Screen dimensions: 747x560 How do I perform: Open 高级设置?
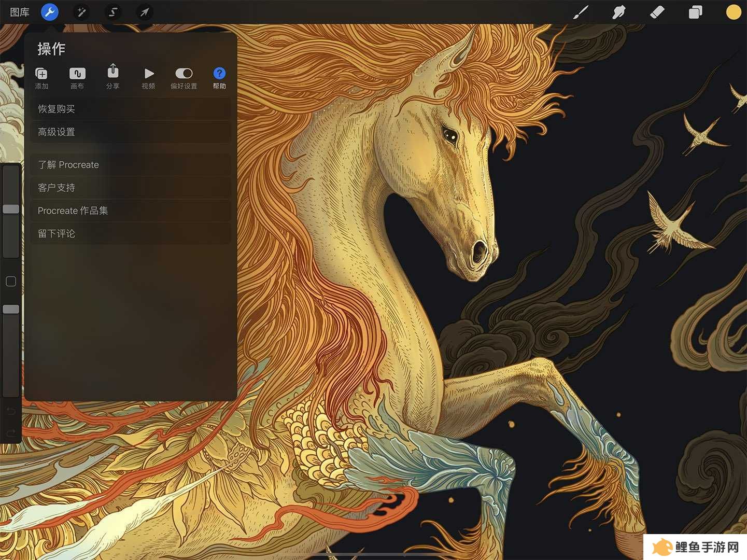click(131, 132)
